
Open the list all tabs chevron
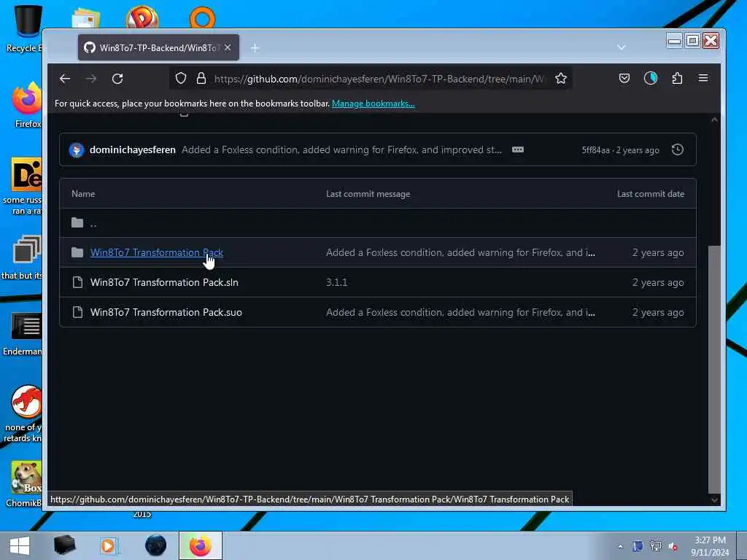coord(622,47)
